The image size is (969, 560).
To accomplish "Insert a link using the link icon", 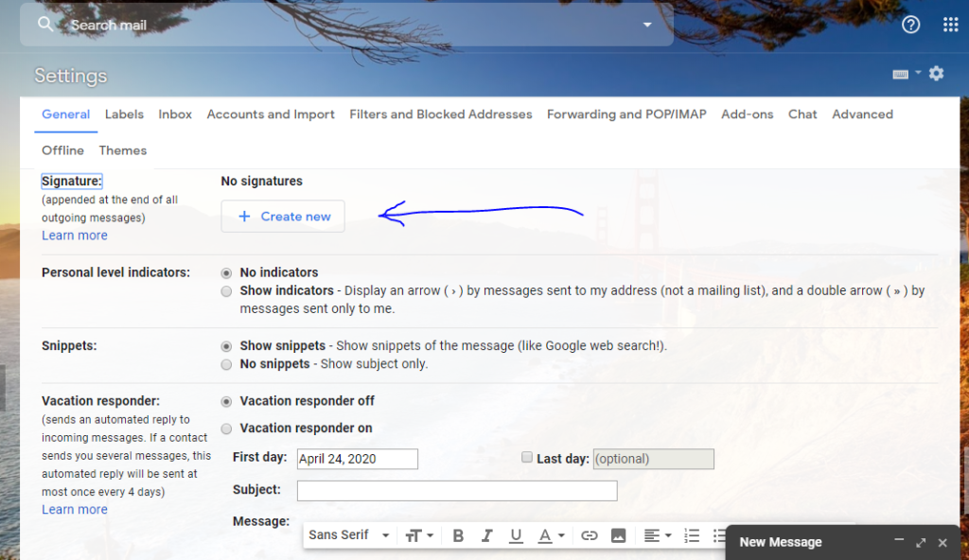I will 590,535.
